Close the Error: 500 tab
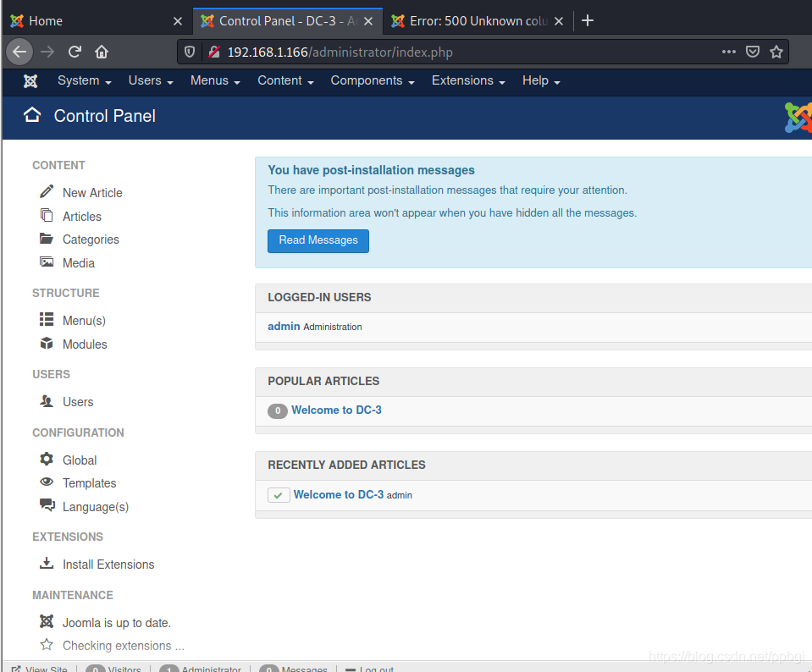 (559, 21)
